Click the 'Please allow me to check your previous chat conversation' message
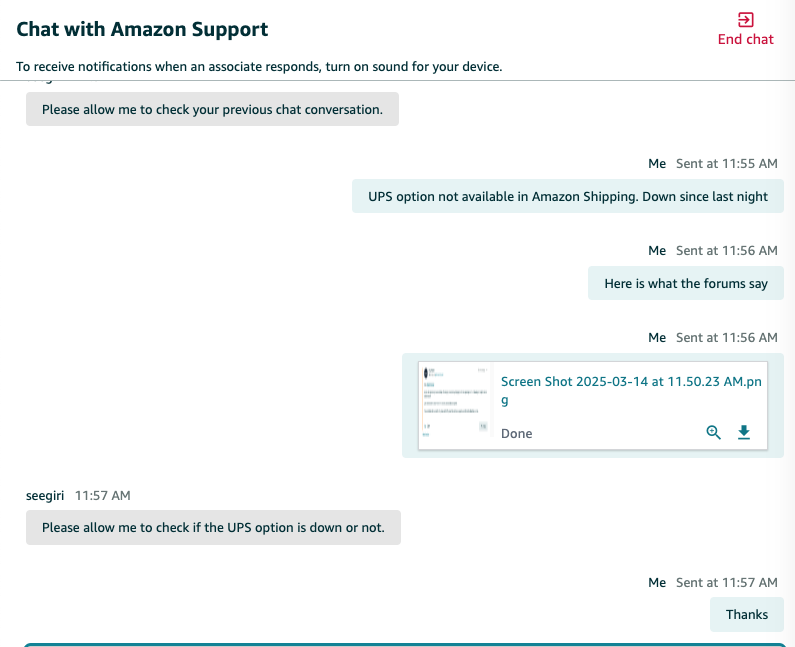The image size is (795, 647). coord(212,109)
